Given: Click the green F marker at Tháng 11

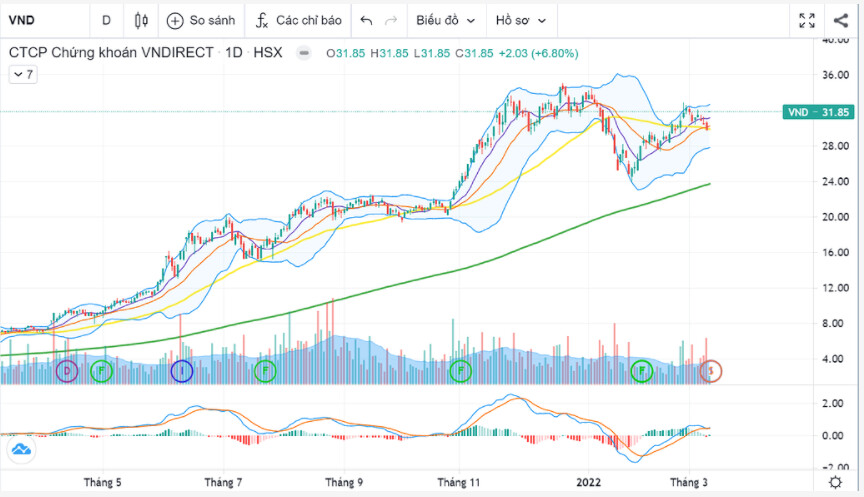Looking at the screenshot, I should [461, 371].
